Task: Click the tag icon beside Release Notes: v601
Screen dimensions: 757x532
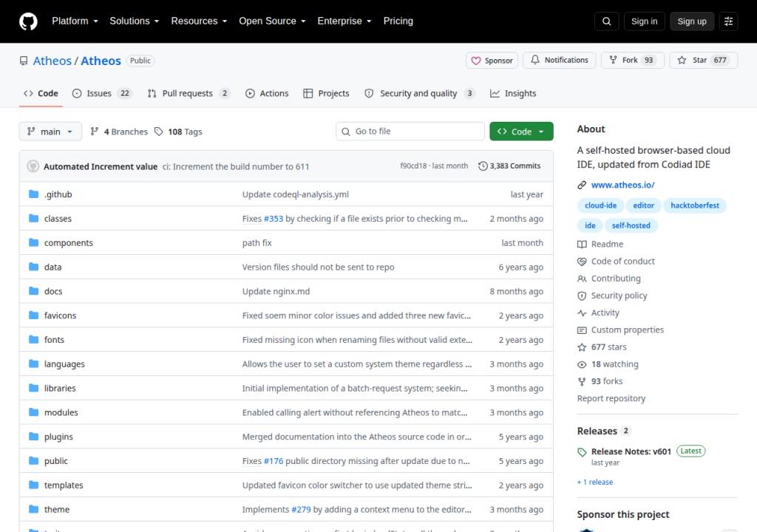Action: pos(582,452)
